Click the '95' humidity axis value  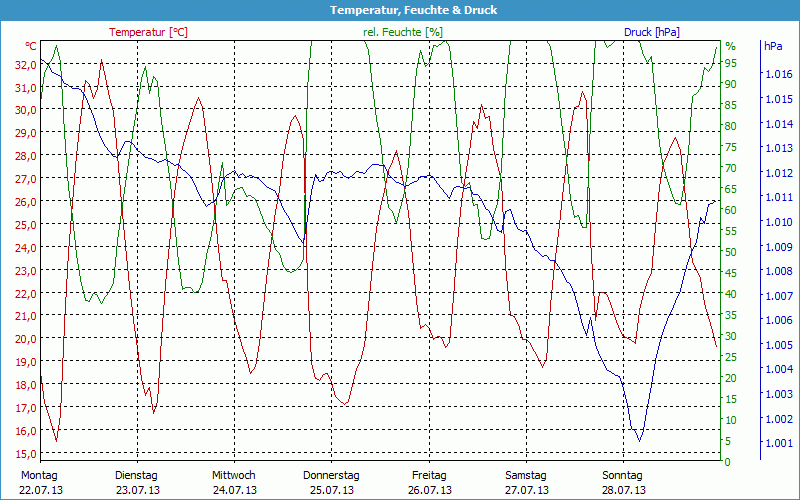pos(731,63)
